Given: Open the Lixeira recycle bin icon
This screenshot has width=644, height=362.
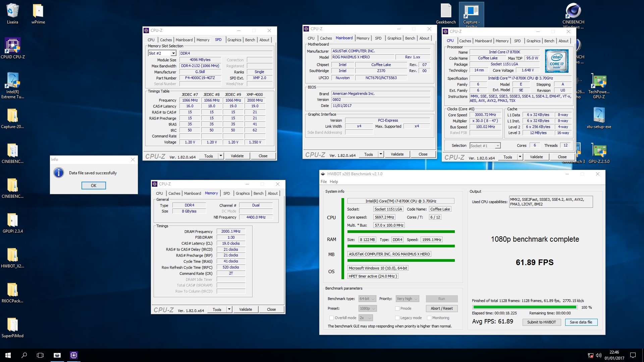Looking at the screenshot, I should [x=12, y=13].
